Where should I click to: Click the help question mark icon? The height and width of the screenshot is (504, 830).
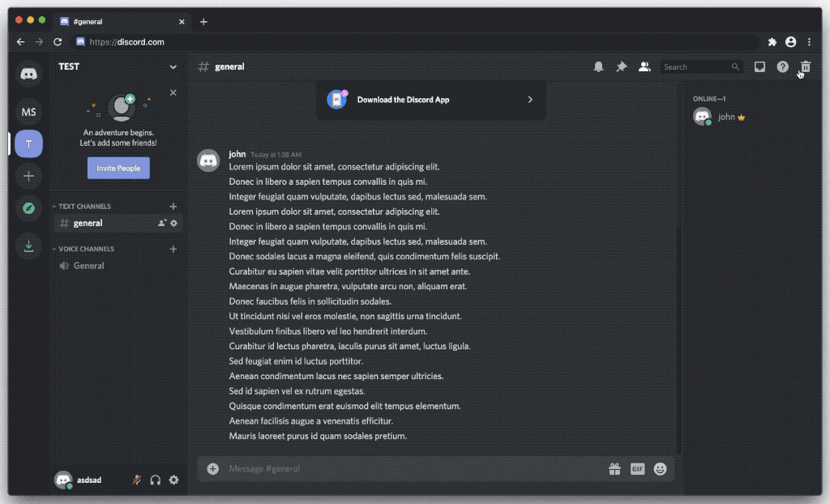click(782, 66)
